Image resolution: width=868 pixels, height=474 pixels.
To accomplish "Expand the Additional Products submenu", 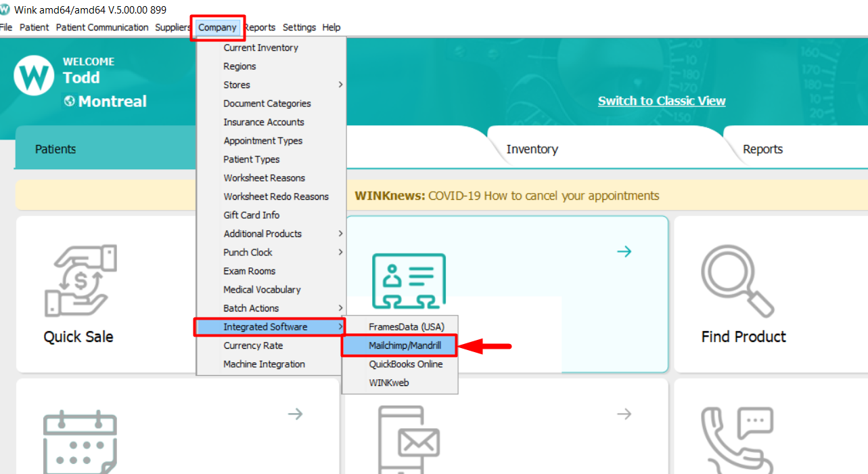I will [x=262, y=234].
